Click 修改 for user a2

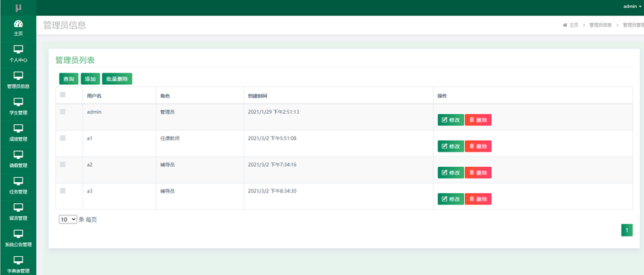(450, 173)
